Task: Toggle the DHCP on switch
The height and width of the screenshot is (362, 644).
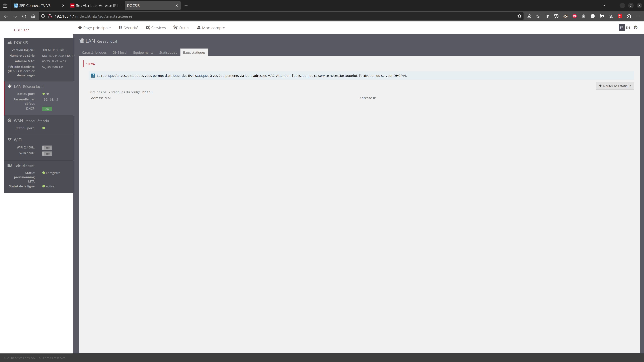Action: click(x=47, y=109)
